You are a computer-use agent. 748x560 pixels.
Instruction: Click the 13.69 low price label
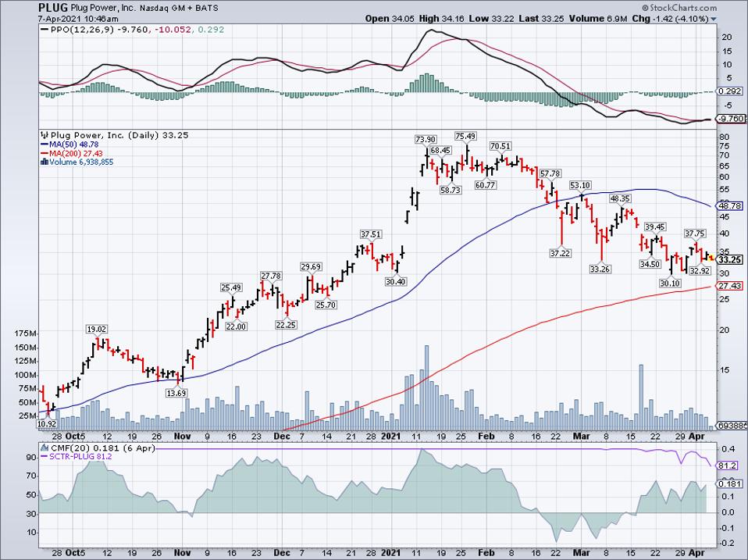point(176,393)
